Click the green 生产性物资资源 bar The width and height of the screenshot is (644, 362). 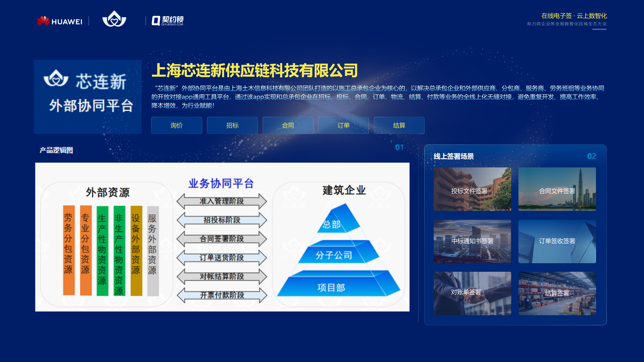tap(102, 251)
